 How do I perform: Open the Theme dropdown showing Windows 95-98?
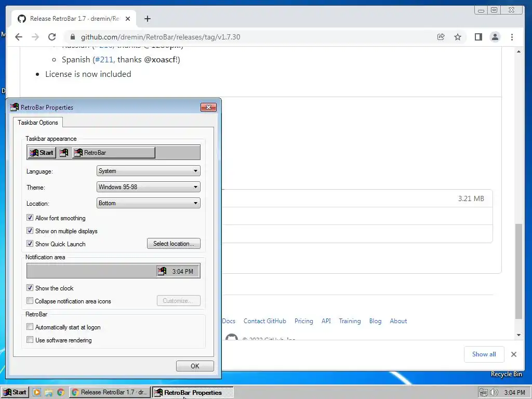pyautogui.click(x=148, y=187)
